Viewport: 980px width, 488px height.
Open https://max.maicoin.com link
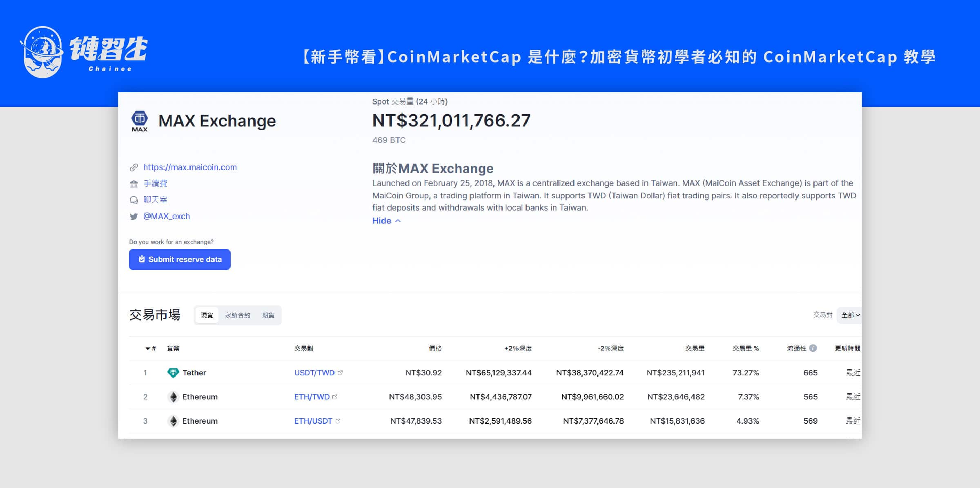point(190,167)
